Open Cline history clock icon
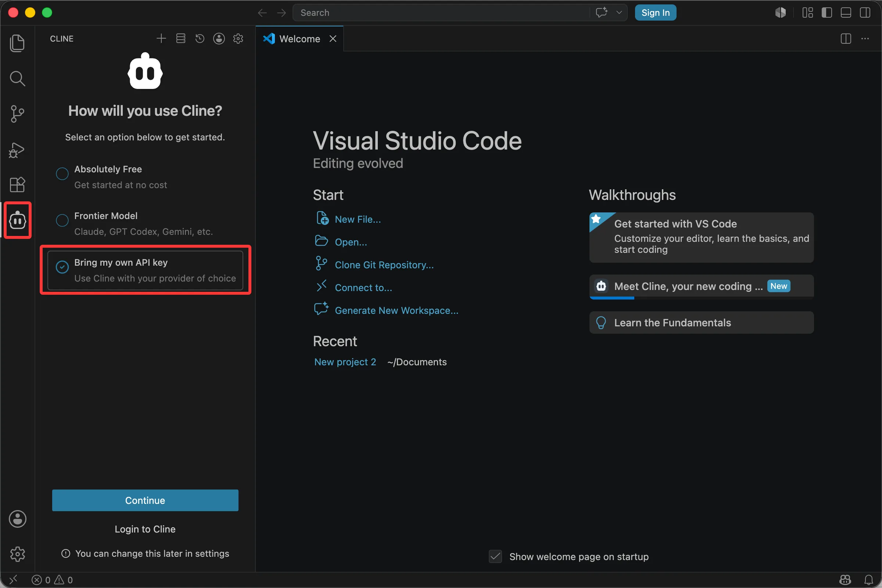This screenshot has width=882, height=588. [200, 38]
